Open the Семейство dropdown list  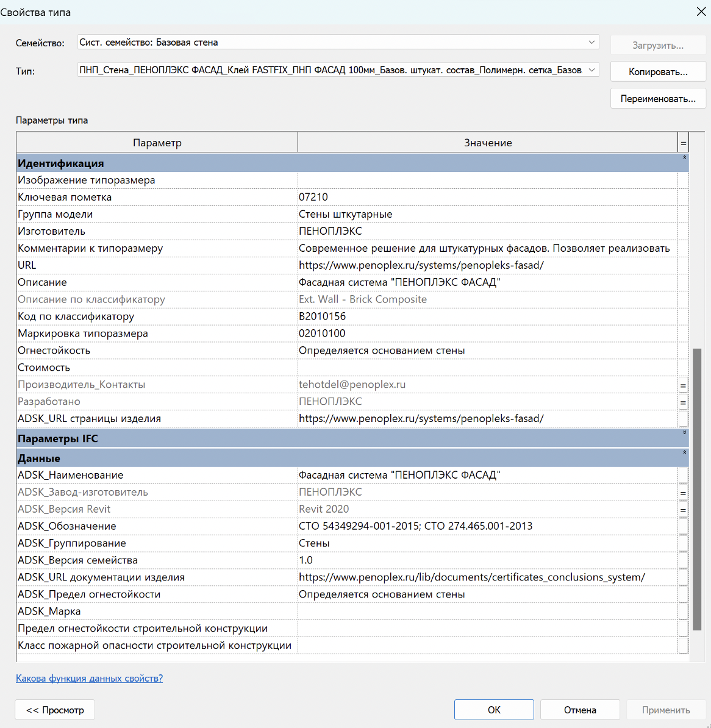tap(591, 42)
